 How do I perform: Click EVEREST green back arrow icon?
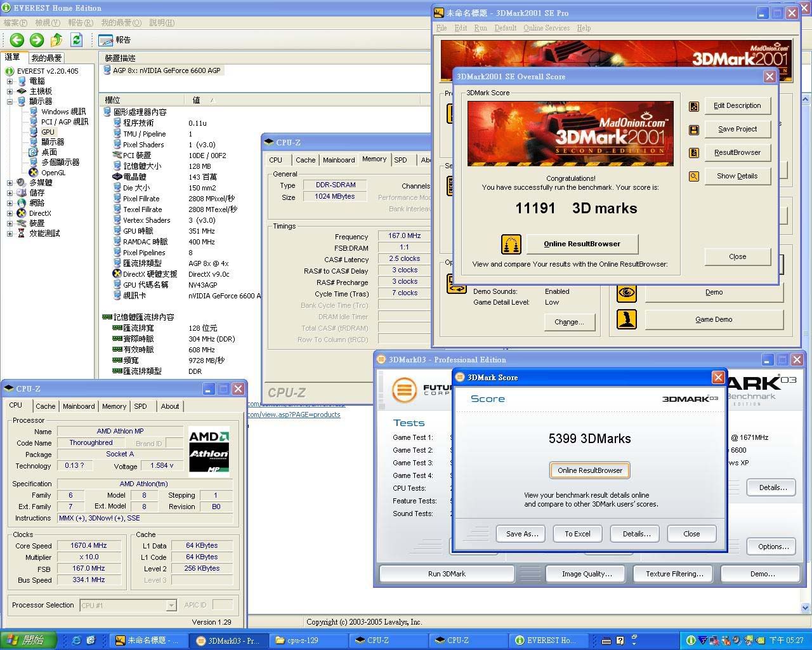point(17,40)
